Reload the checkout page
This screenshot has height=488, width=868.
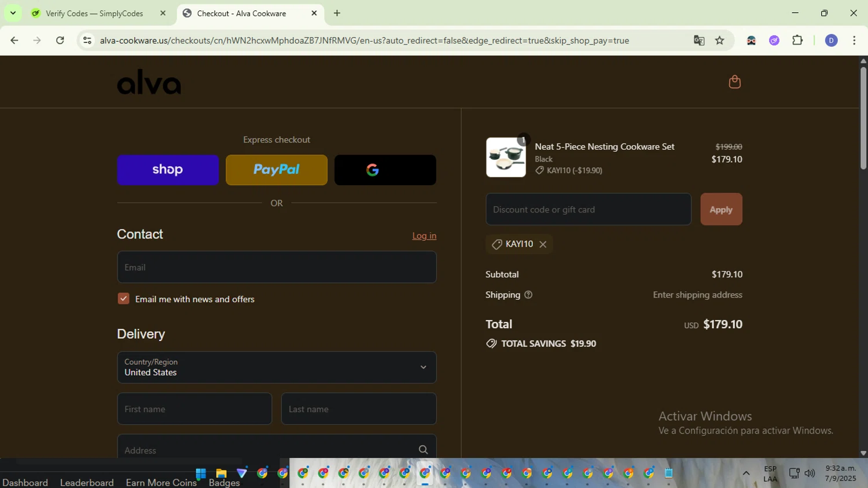(x=60, y=41)
